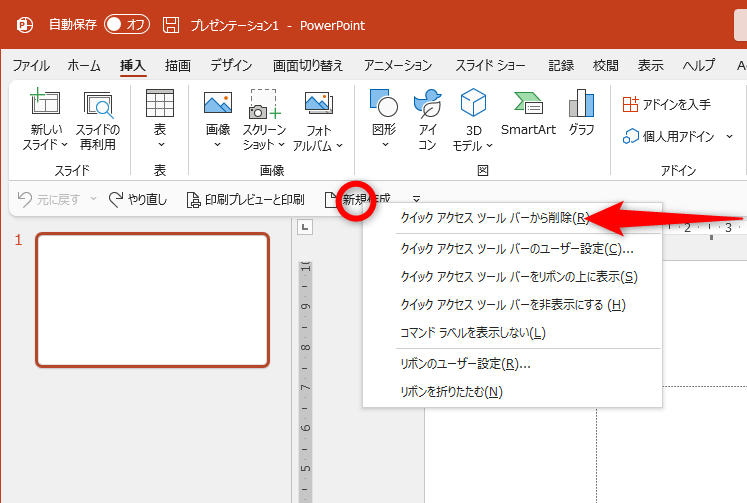Open the スライド ショー tab
This screenshot has width=747, height=503.
click(x=490, y=65)
